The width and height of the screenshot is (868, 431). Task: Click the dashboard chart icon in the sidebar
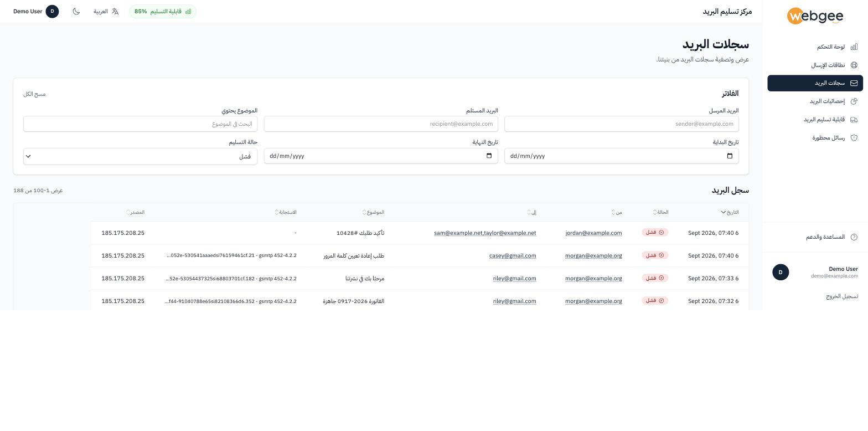(x=854, y=47)
